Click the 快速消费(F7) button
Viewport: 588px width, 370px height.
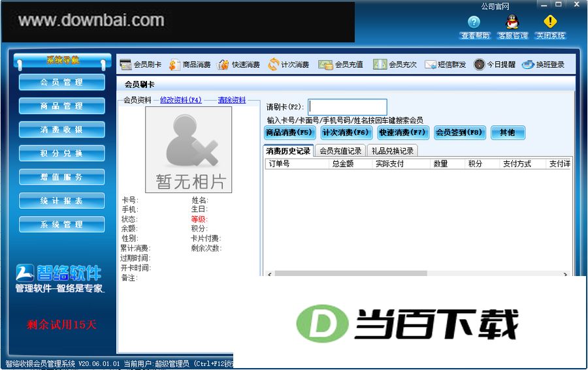pos(402,132)
